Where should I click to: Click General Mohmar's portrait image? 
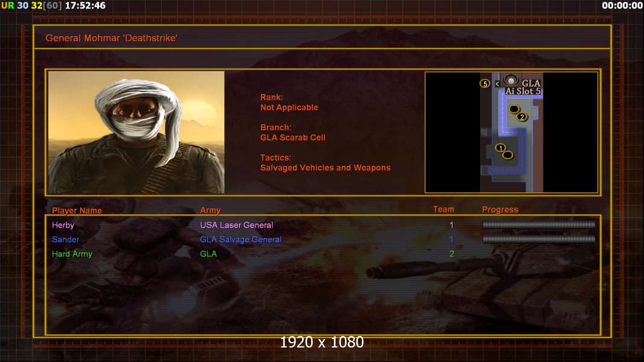tap(137, 132)
